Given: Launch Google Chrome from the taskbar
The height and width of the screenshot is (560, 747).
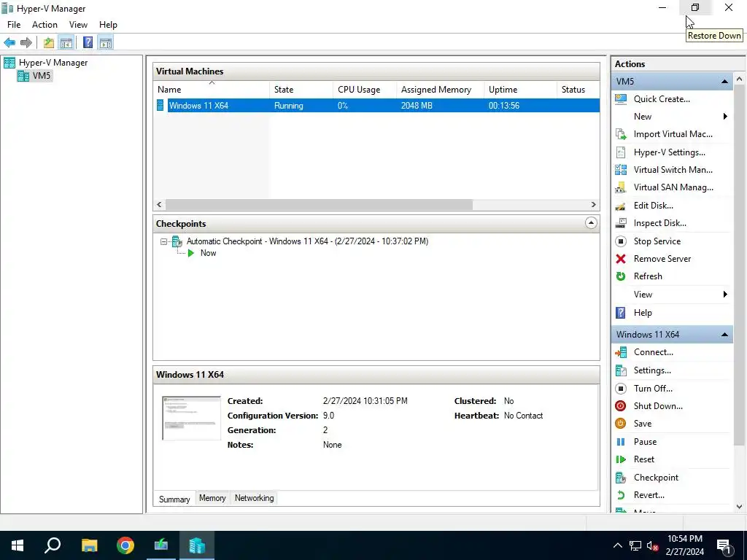Looking at the screenshot, I should tap(125, 545).
